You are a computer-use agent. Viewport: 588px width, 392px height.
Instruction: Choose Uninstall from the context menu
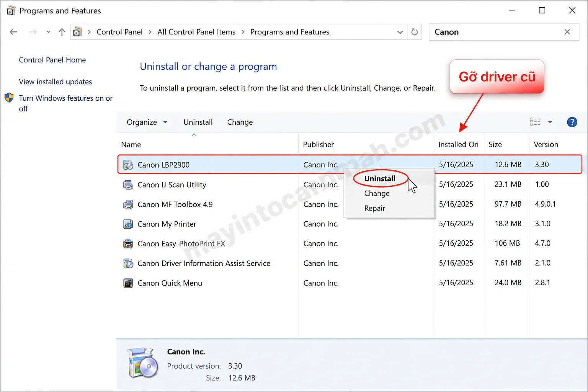pos(380,178)
